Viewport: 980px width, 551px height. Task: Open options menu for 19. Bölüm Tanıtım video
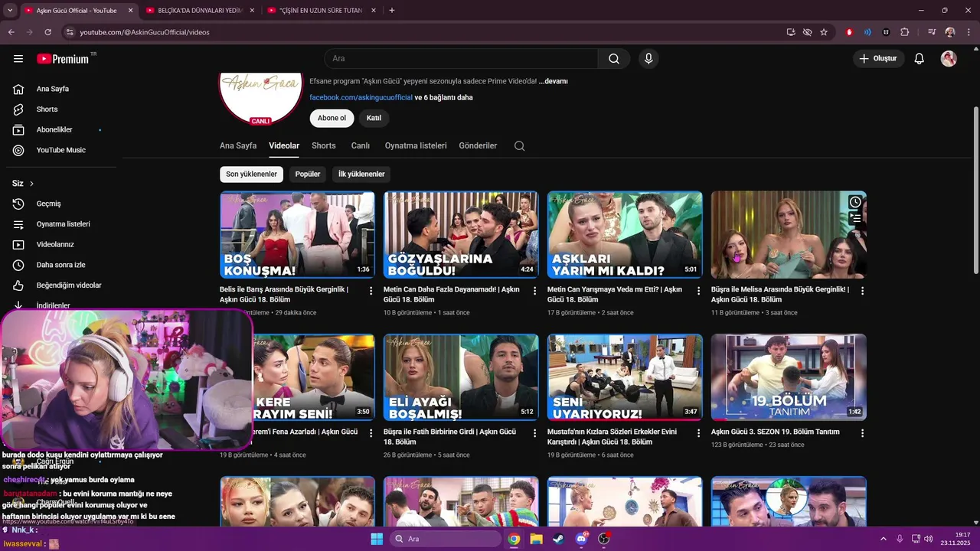pyautogui.click(x=863, y=433)
